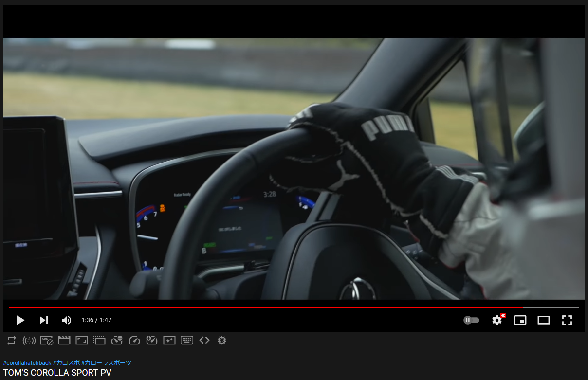The width and height of the screenshot is (588, 380).
Task: Open the #カローラスポーツ hashtag link
Action: (x=106, y=363)
